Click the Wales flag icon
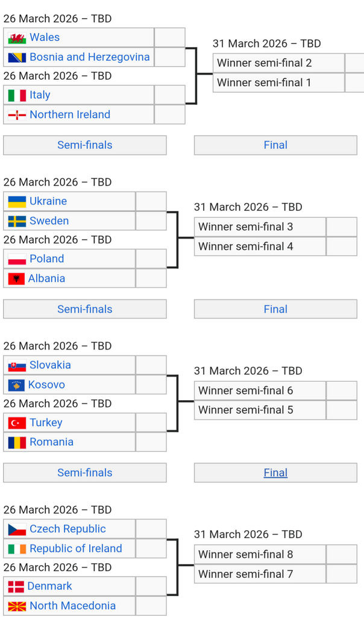Viewport: 364px width, 617px height. click(x=17, y=38)
